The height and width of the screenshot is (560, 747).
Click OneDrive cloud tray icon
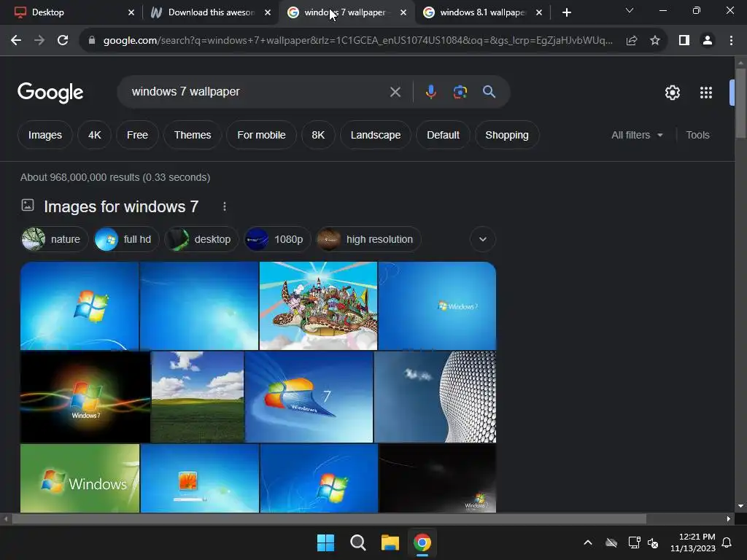(x=611, y=542)
